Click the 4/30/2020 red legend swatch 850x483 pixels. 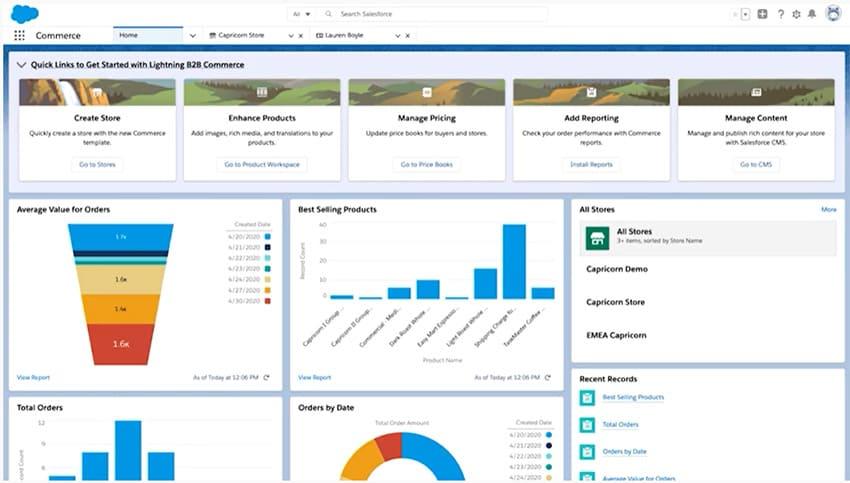267,301
